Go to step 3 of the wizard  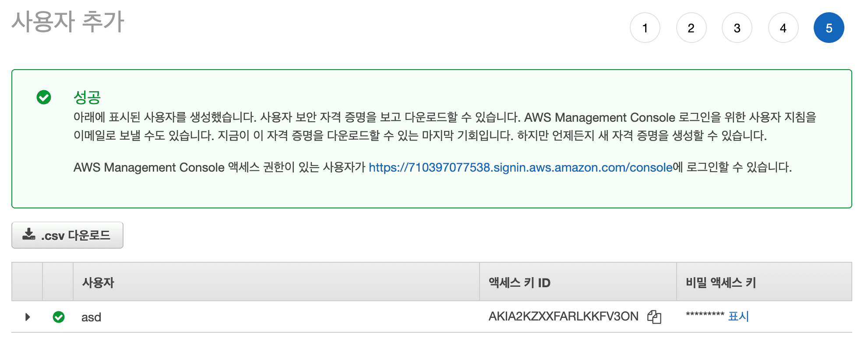tap(737, 28)
